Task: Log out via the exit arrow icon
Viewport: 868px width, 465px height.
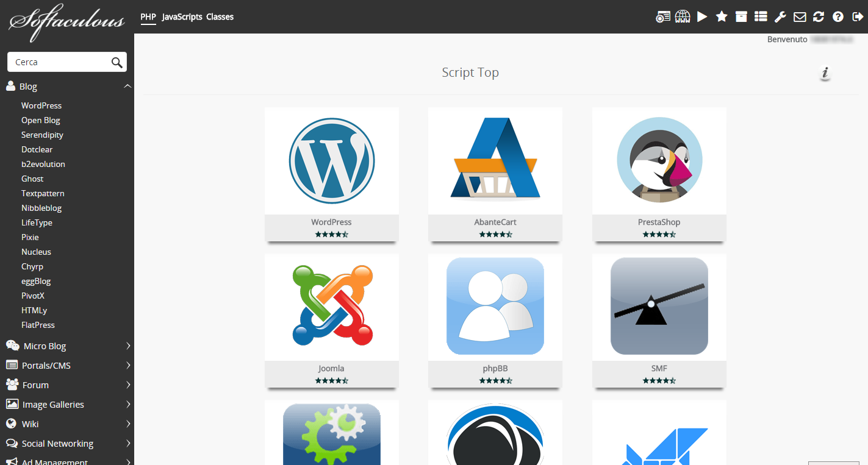Action: pos(858,17)
